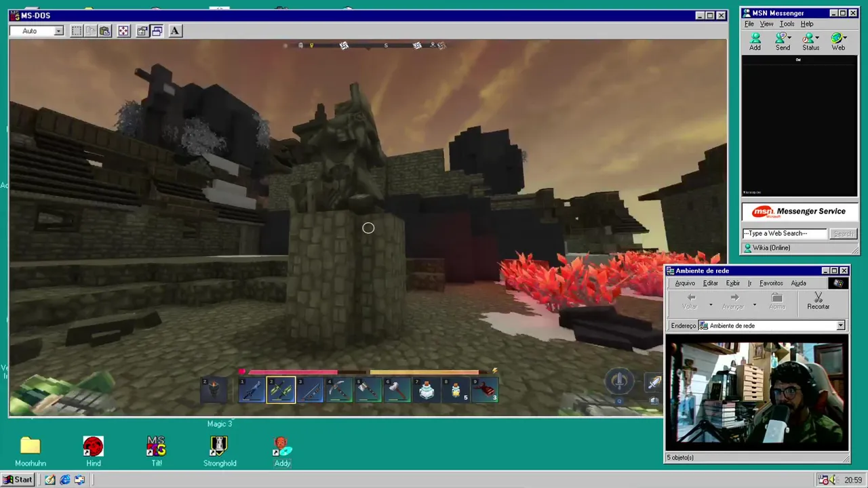Open the Arquivo menu in Ambiente de rede
The image size is (868, 488).
[x=685, y=283]
